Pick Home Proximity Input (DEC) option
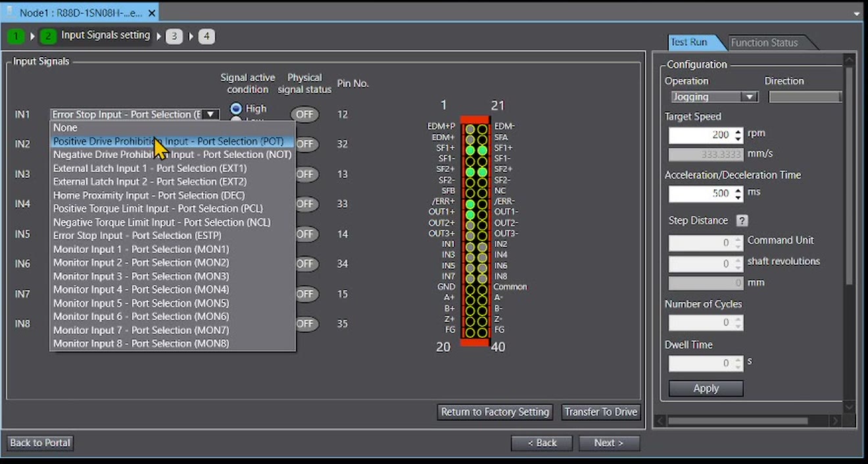This screenshot has height=464, width=868. pos(172,195)
